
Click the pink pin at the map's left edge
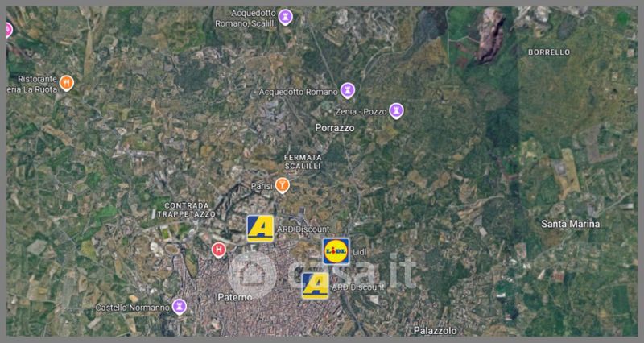point(9,30)
